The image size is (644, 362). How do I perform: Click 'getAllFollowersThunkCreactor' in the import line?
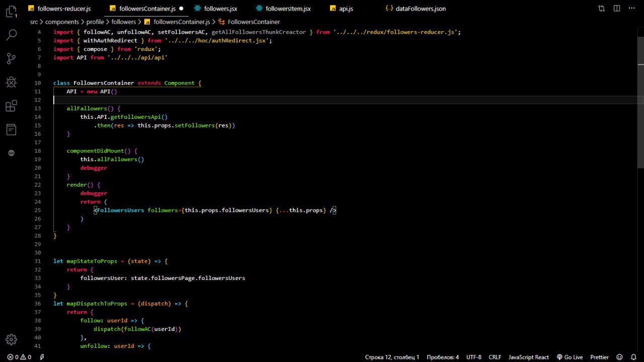(x=259, y=32)
